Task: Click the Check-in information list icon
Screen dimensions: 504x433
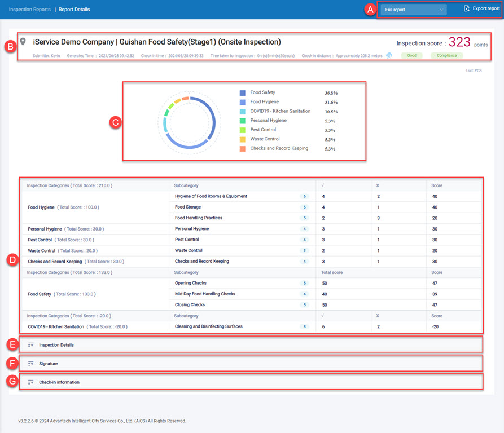Action: pyautogui.click(x=31, y=382)
